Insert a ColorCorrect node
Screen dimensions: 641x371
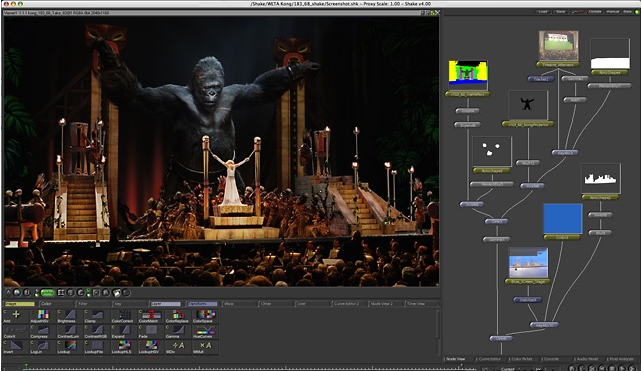point(124,315)
